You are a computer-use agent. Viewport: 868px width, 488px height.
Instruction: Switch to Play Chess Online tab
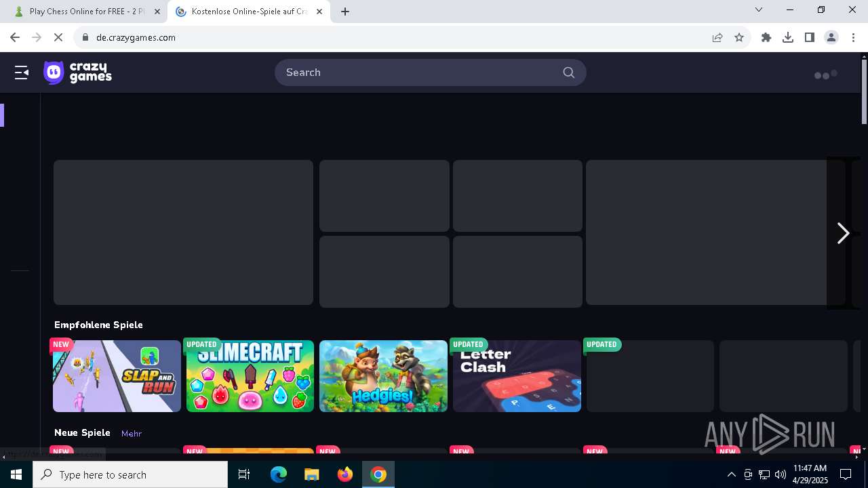[87, 12]
